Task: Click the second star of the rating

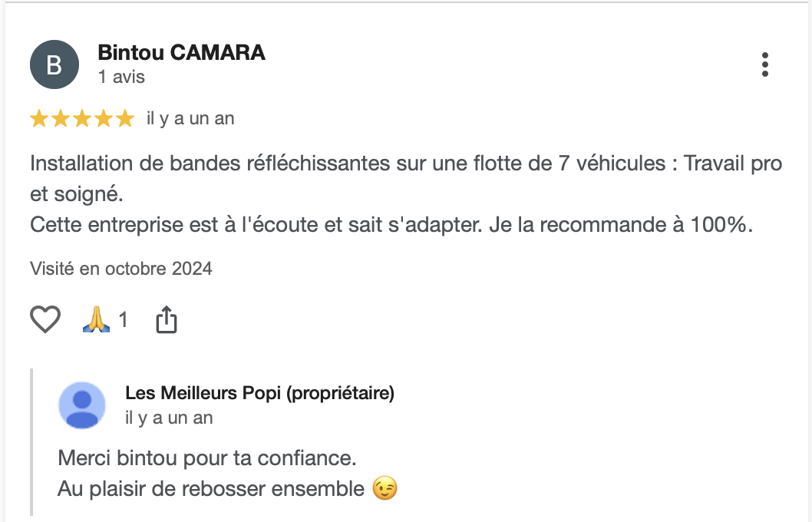Action: coord(61,118)
